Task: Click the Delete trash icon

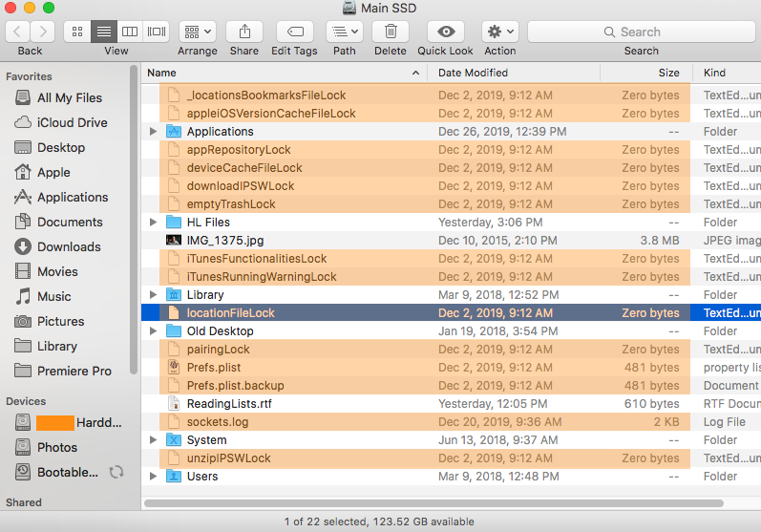Action: tap(391, 32)
